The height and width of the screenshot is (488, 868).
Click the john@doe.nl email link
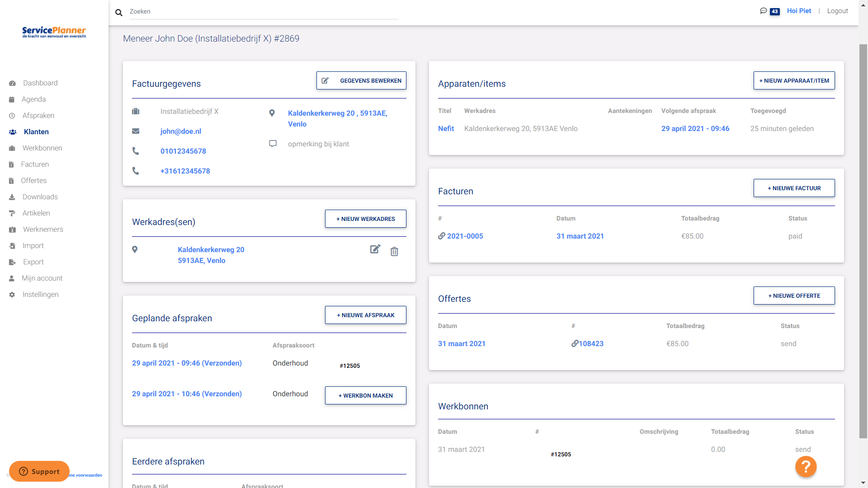[180, 131]
